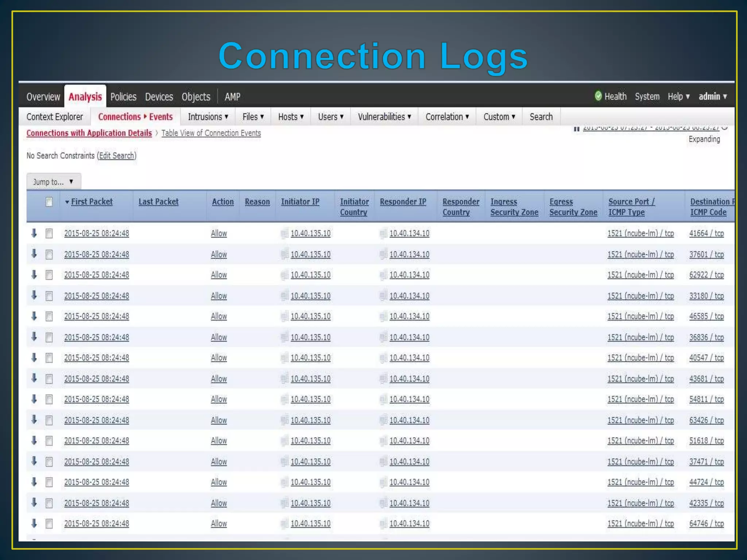Screen dimensions: 747x560
Task: Open the AMP tab
Action: click(x=232, y=97)
